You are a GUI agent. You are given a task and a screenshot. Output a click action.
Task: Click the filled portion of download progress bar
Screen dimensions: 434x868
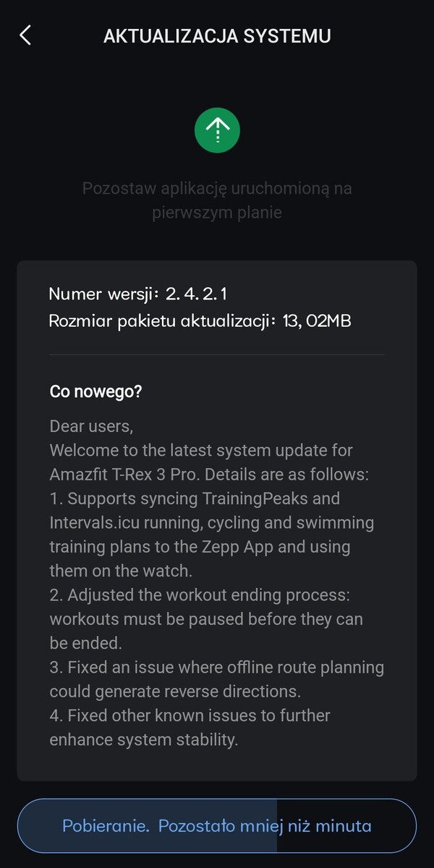[145, 825]
